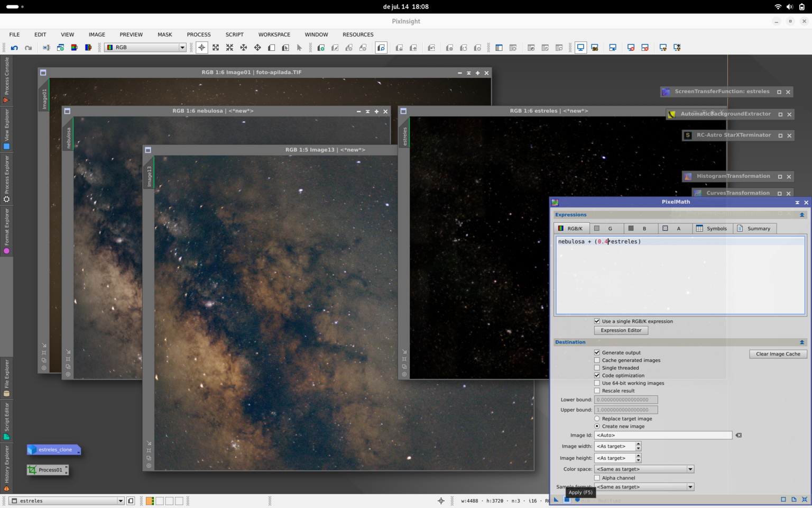Click the estreles_clone desktop icon
812x508 pixels.
pyautogui.click(x=54, y=450)
